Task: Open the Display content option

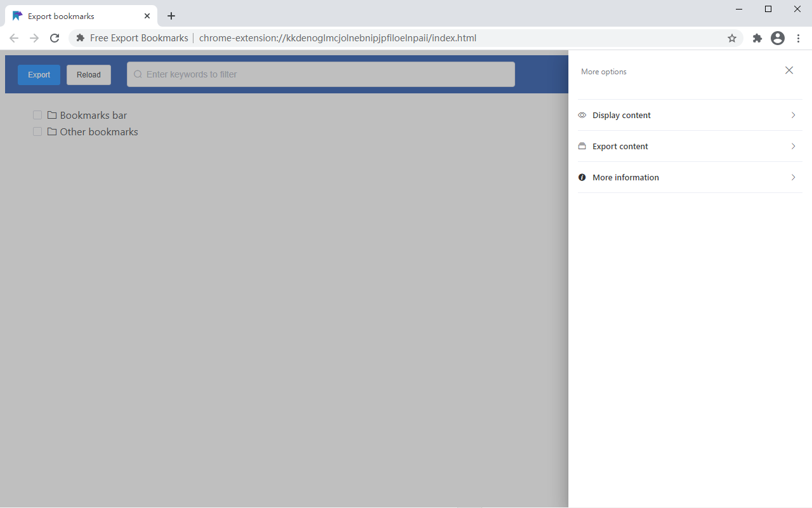Action: [690, 115]
